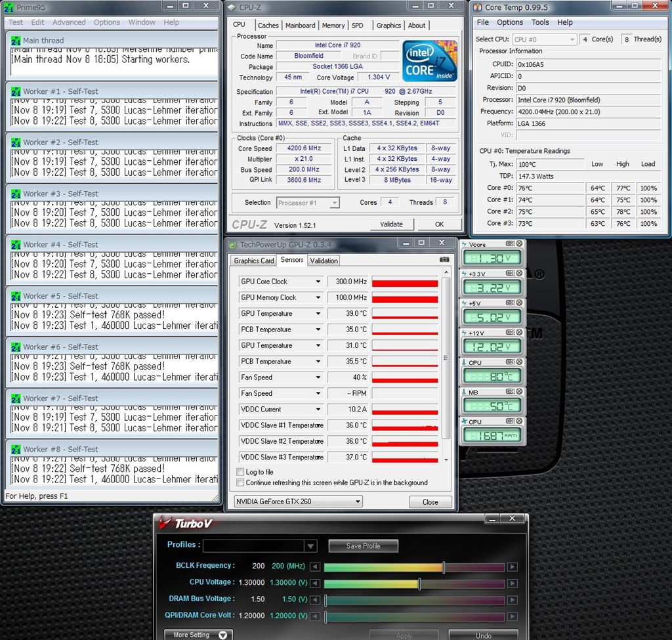Switch to CPU-Z Mainboard tab
This screenshot has height=640, width=672.
click(300, 26)
